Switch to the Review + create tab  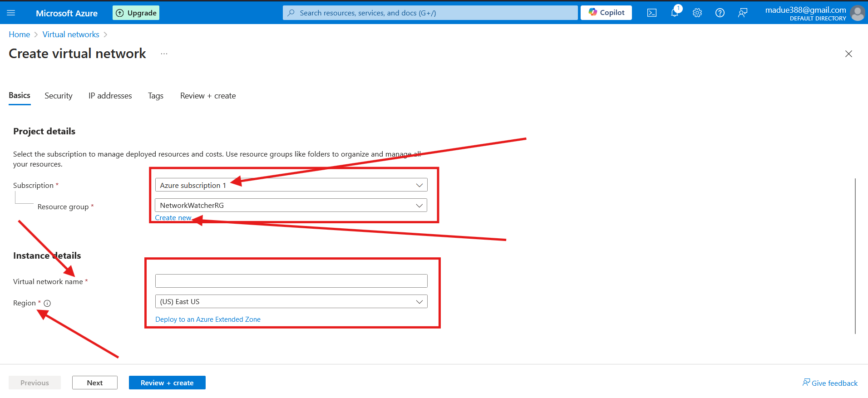tap(208, 96)
